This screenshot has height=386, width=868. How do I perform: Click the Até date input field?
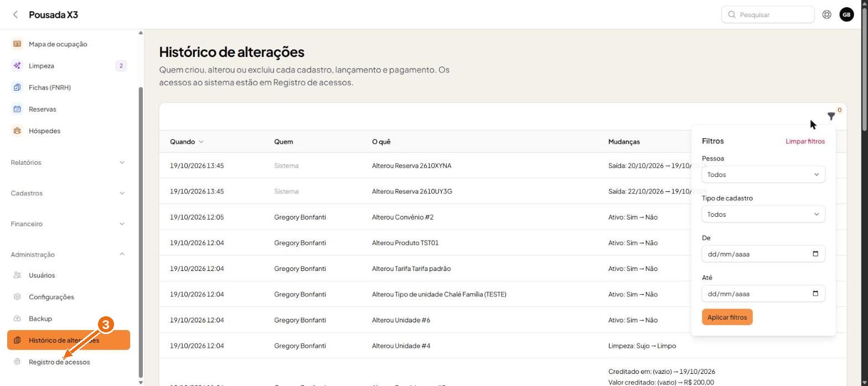tap(763, 294)
